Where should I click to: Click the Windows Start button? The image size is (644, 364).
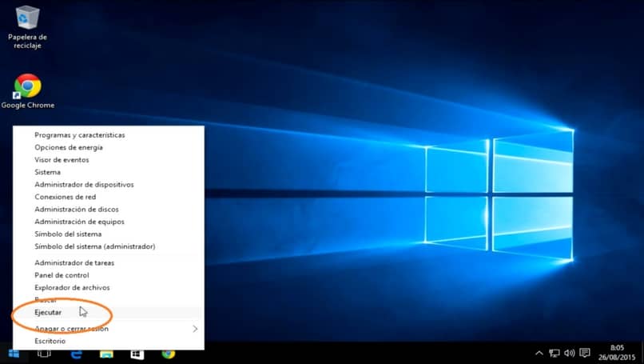pyautogui.click(x=14, y=354)
